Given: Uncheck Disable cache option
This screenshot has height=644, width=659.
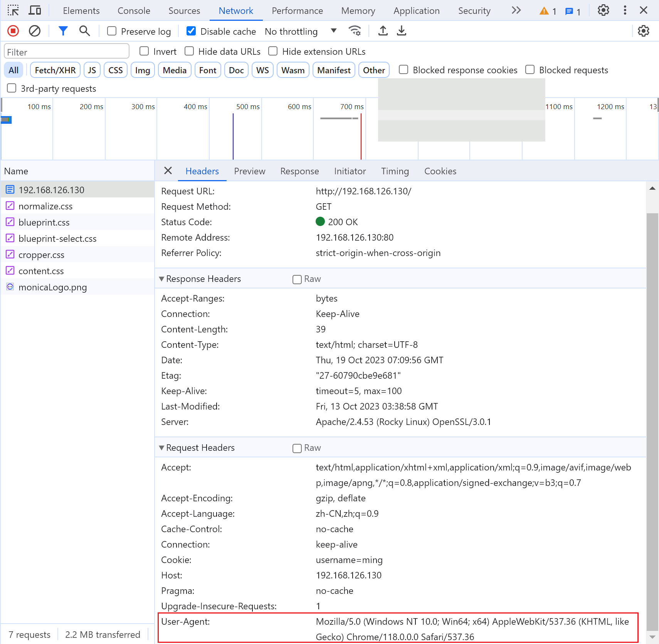Looking at the screenshot, I should click(x=191, y=31).
